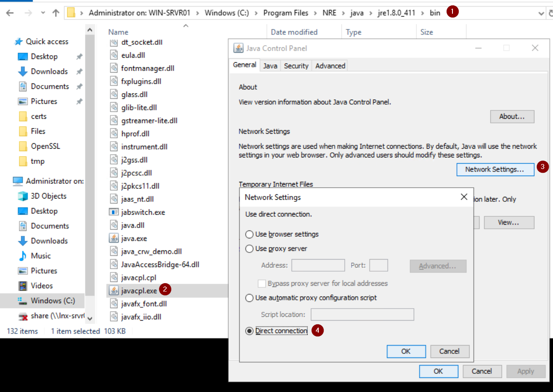This screenshot has height=392, width=553.
Task: Click the javacpl.exe file icon
Action: [x=114, y=291]
